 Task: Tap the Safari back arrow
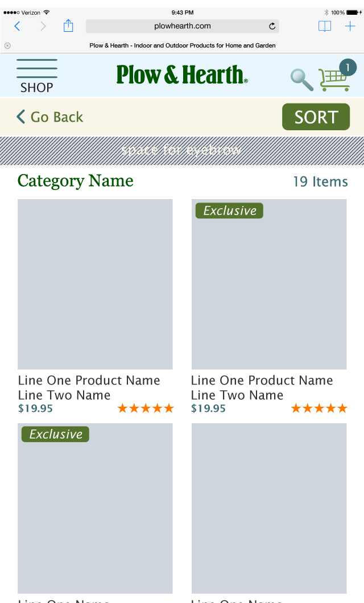tap(17, 26)
